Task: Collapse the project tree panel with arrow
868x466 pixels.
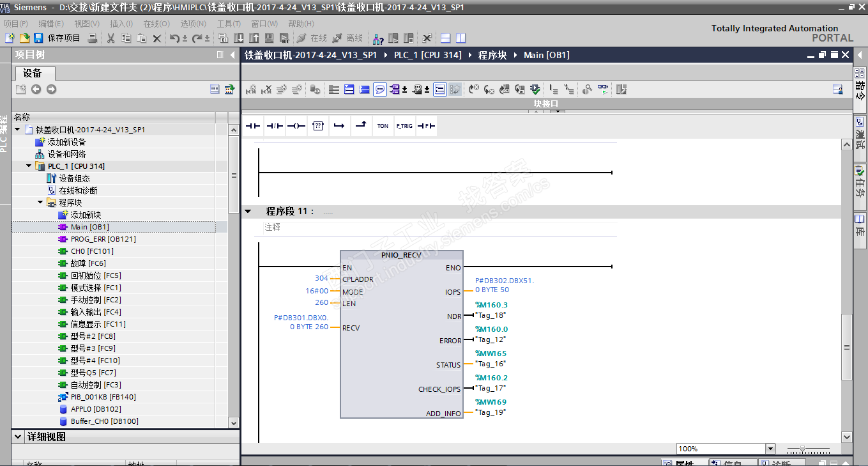Action: tap(232, 55)
